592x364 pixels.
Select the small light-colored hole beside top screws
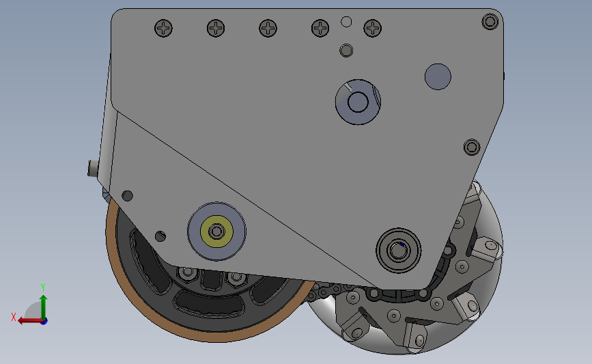pos(346,22)
